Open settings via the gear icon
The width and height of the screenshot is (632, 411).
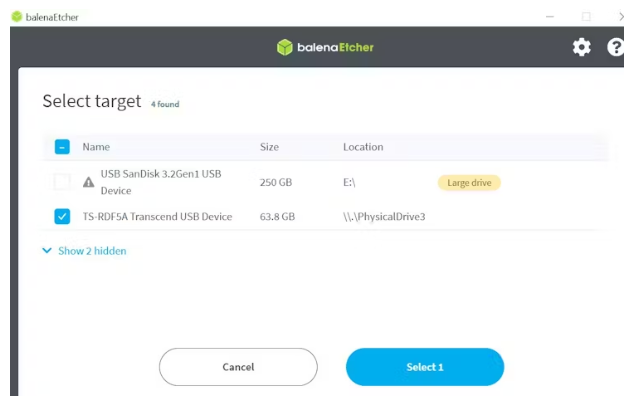click(x=581, y=47)
